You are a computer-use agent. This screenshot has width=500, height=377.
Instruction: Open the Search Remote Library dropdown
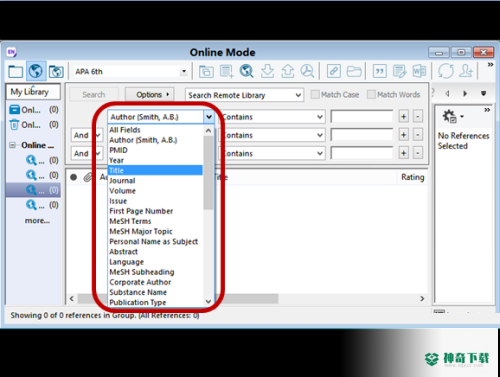click(x=244, y=95)
